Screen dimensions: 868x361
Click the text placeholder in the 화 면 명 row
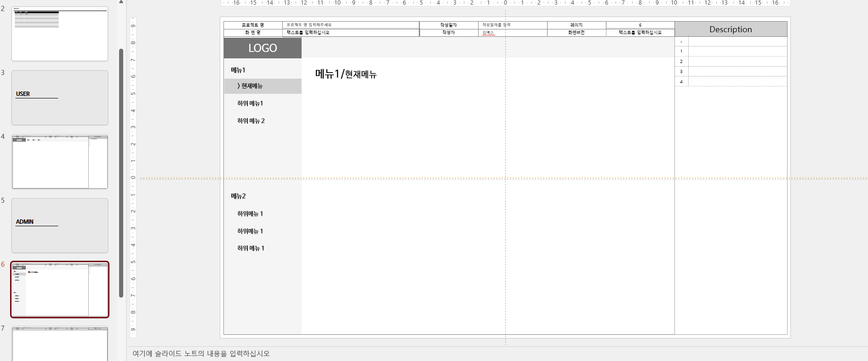coord(351,33)
